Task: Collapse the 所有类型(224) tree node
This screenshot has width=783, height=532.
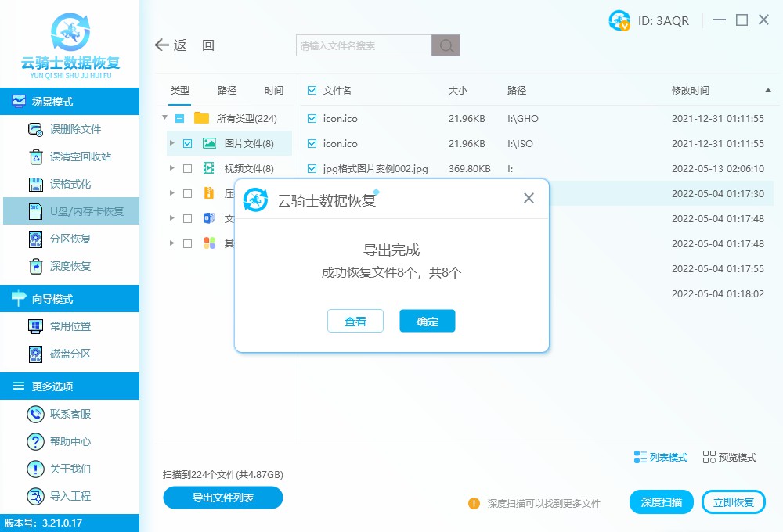Action: tap(164, 118)
